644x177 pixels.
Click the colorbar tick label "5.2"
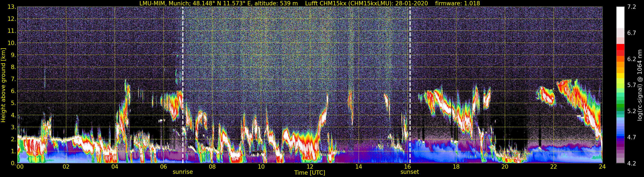(x=632, y=111)
